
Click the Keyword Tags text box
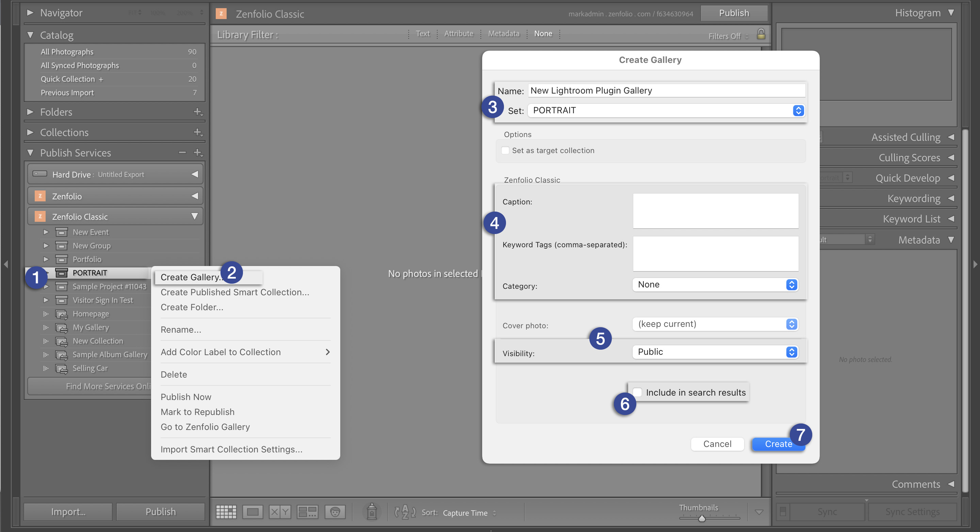tap(715, 253)
